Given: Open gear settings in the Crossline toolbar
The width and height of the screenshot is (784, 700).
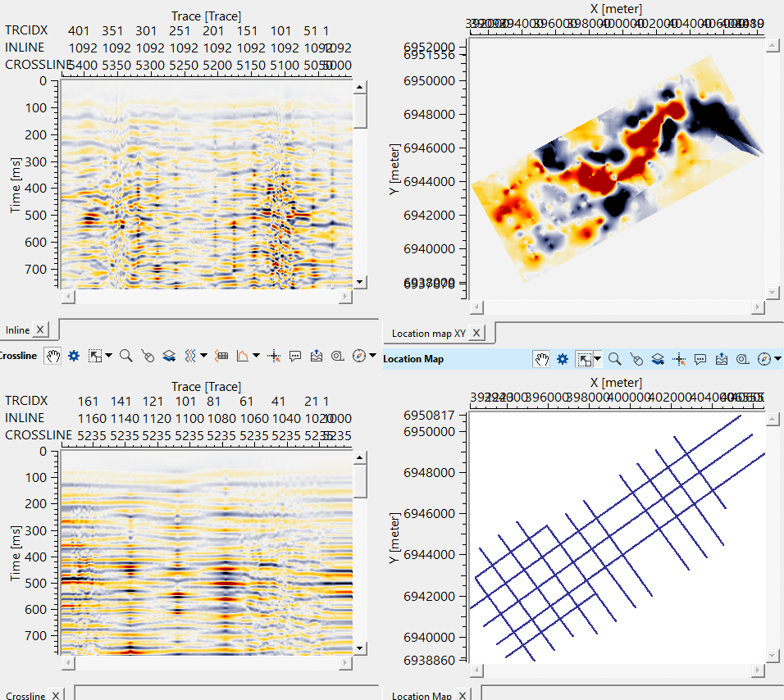Looking at the screenshot, I should [x=74, y=356].
